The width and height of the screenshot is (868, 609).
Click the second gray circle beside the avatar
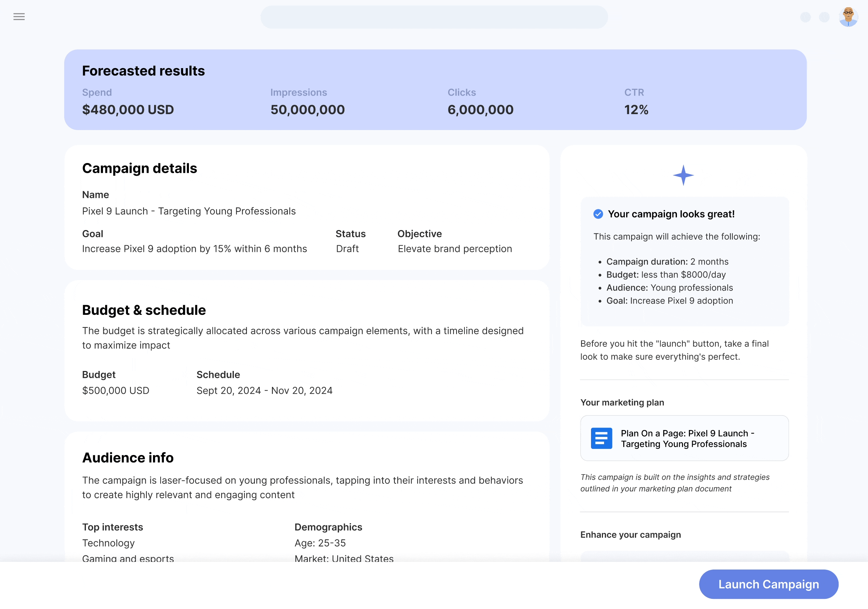pos(824,17)
